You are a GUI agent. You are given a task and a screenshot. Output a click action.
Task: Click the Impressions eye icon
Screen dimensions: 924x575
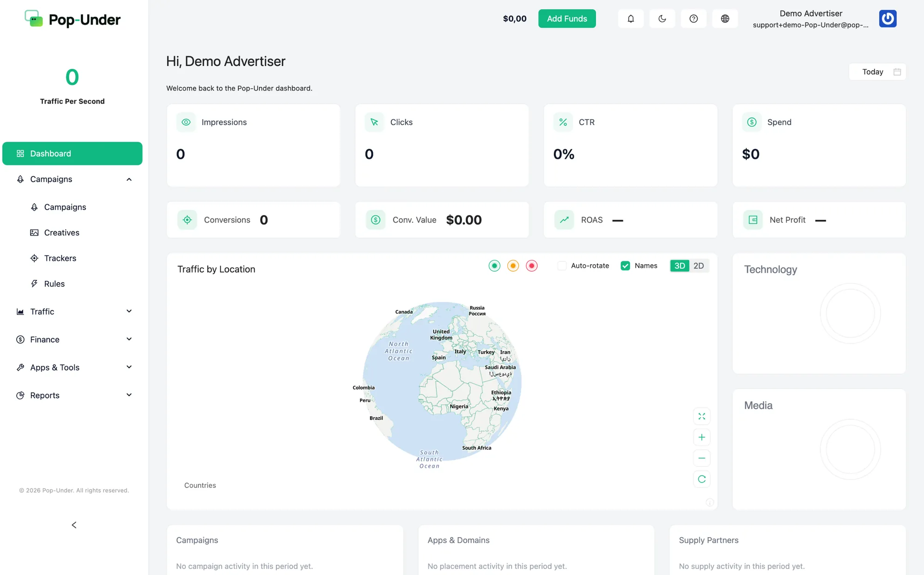pos(186,122)
